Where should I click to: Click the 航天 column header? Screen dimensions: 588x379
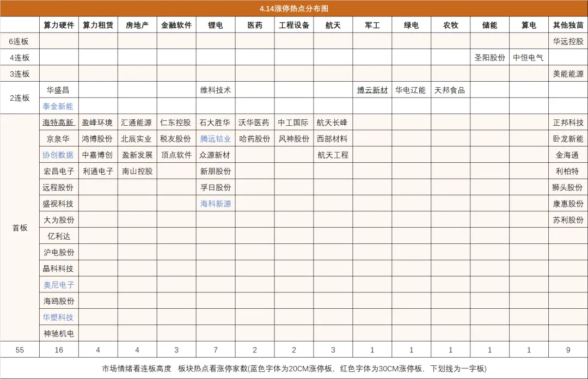(x=333, y=25)
